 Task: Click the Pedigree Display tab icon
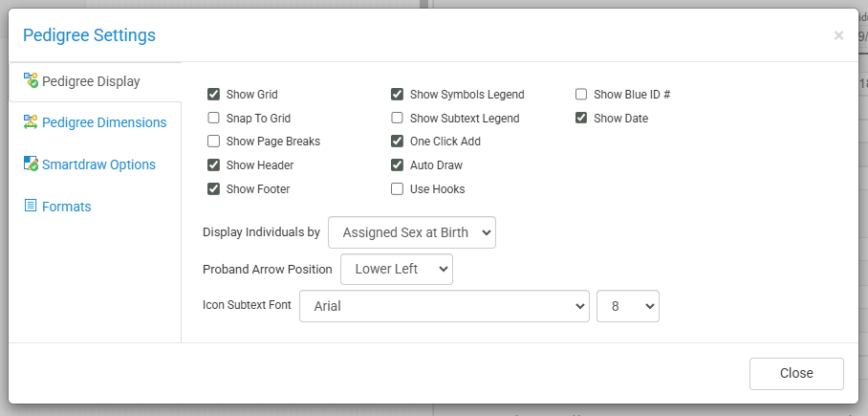click(x=31, y=81)
